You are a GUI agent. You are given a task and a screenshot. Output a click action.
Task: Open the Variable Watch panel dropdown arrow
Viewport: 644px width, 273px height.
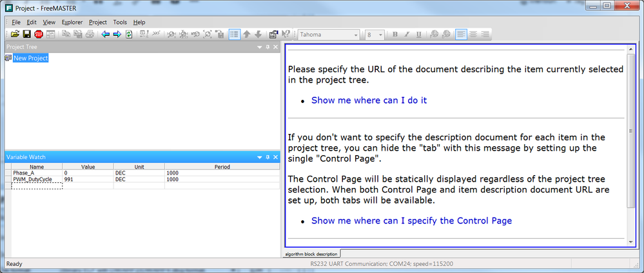click(x=260, y=157)
